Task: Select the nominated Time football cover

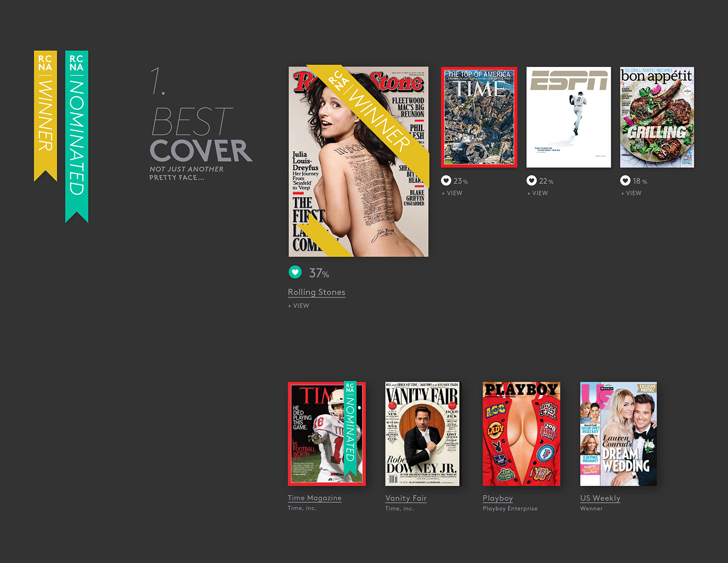Action: [x=327, y=434]
